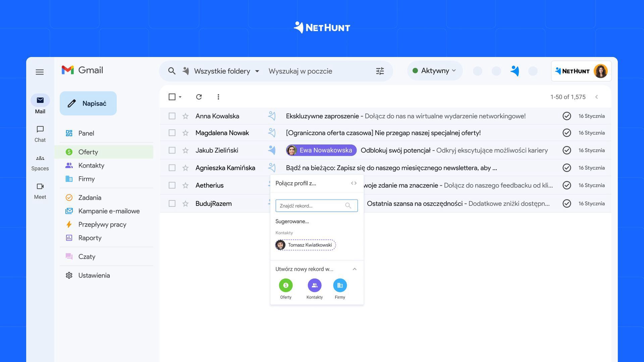Create new record in Oferty green icon

[286, 286]
